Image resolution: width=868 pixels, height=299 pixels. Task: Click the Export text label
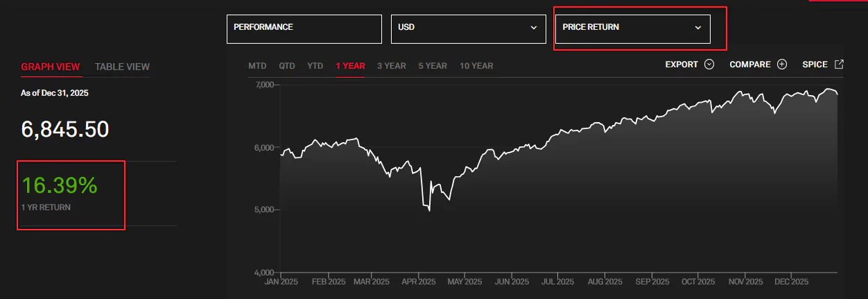click(682, 65)
